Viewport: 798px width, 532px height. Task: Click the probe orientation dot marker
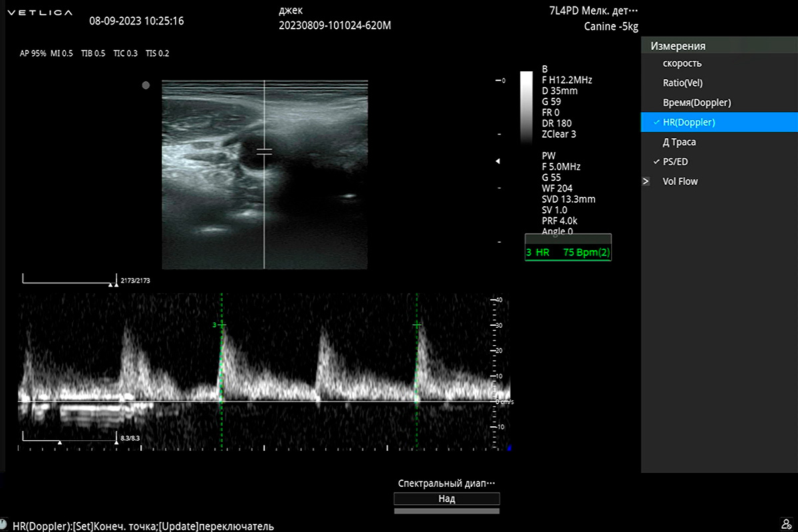click(146, 85)
